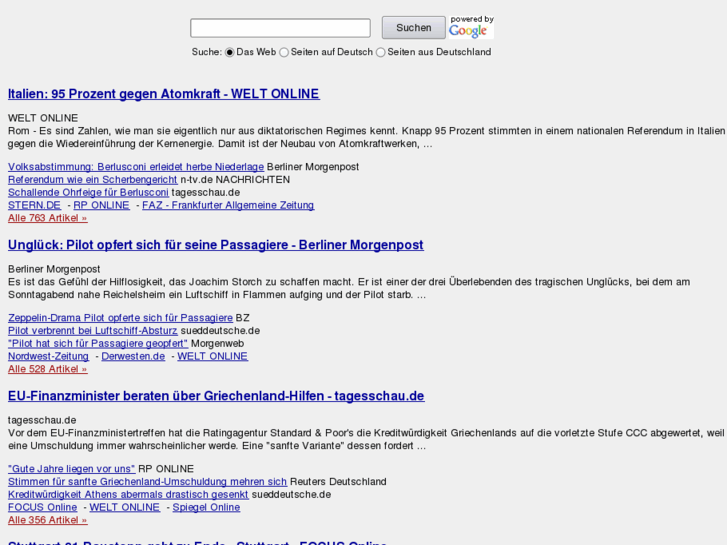The width and height of the screenshot is (727, 545).
Task: Open the RP ONLINE source link under Italien story
Action: pos(102,205)
